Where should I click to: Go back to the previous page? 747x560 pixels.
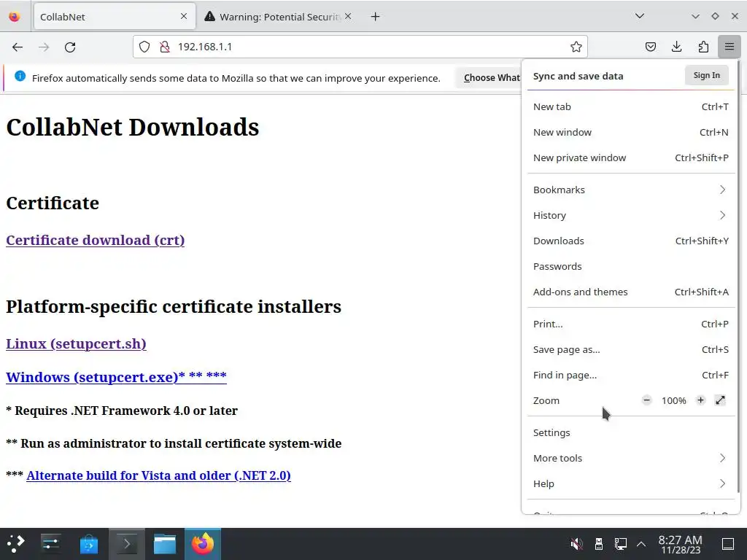point(18,47)
